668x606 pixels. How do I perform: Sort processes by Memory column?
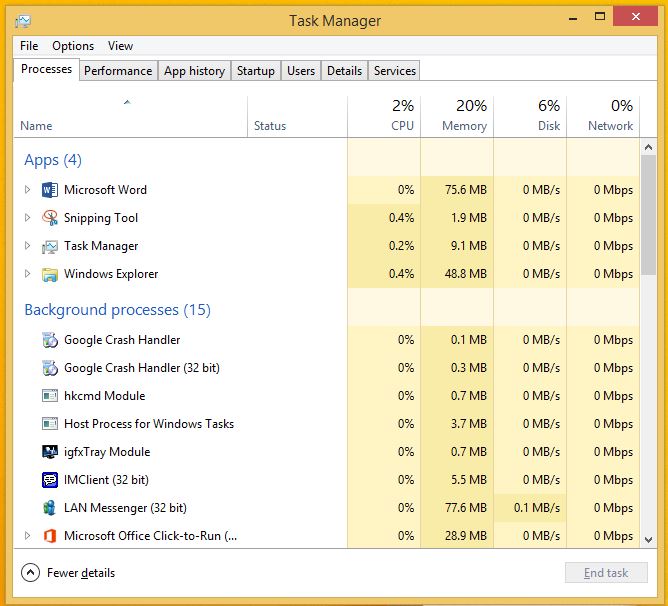click(x=457, y=117)
